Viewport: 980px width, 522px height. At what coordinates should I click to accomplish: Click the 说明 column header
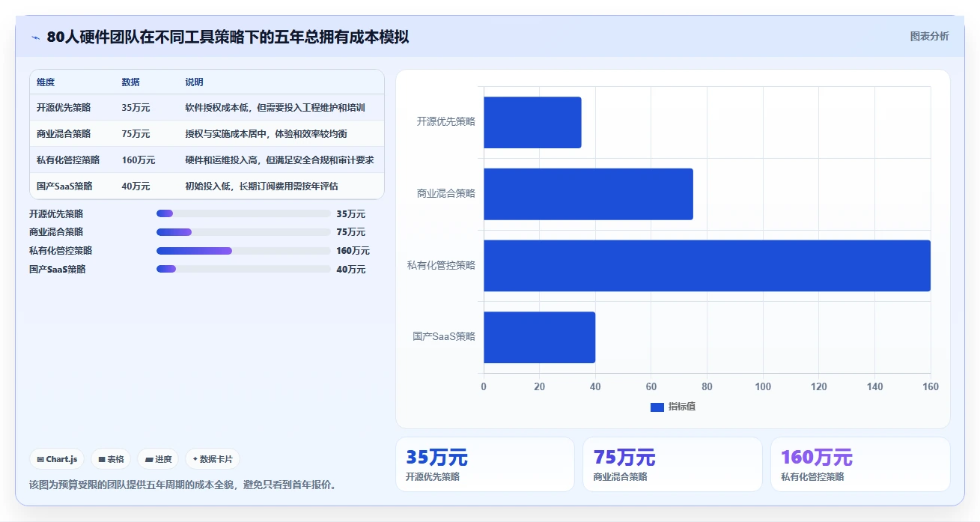point(194,82)
